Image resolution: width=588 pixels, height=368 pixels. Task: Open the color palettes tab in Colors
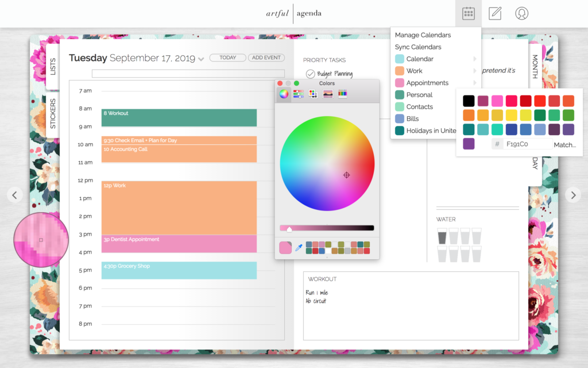313,94
